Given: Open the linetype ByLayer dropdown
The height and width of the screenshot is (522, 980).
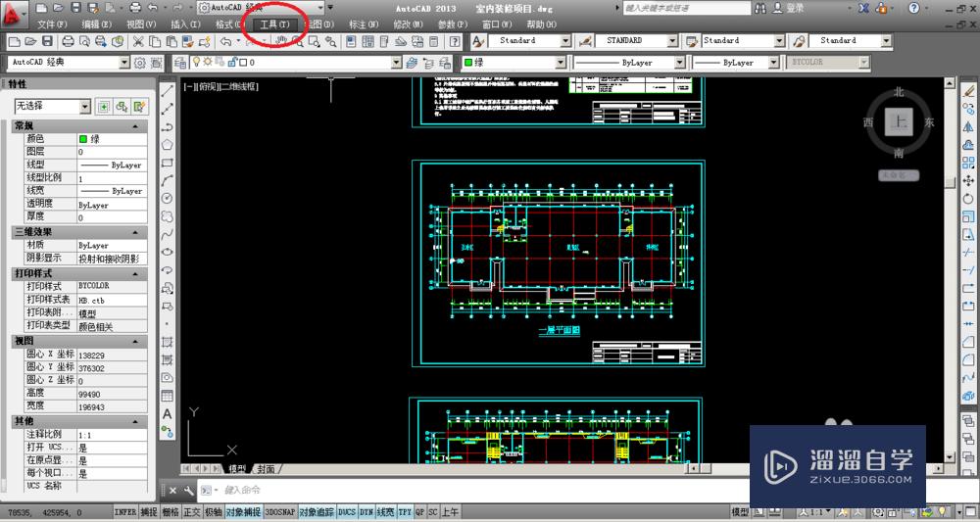Looking at the screenshot, I should point(680,63).
